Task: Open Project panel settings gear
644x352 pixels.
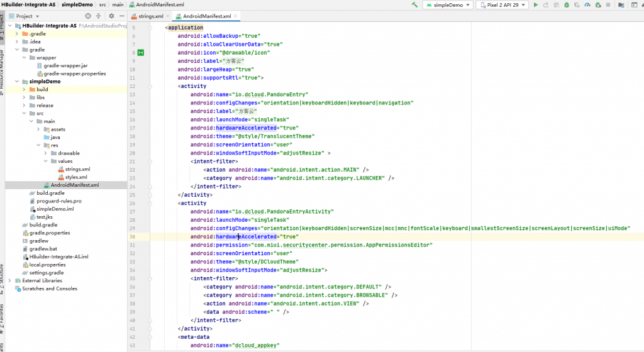Action: [x=111, y=16]
